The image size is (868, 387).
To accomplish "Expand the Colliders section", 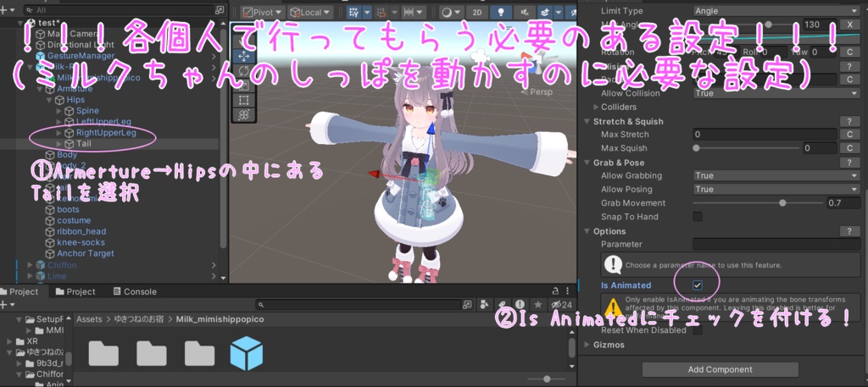I will [596, 107].
